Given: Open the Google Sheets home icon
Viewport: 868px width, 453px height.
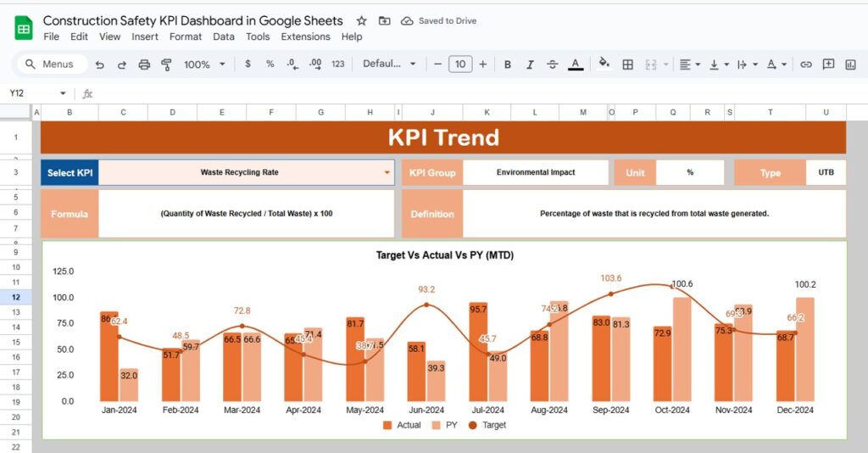Looking at the screenshot, I should (x=23, y=28).
